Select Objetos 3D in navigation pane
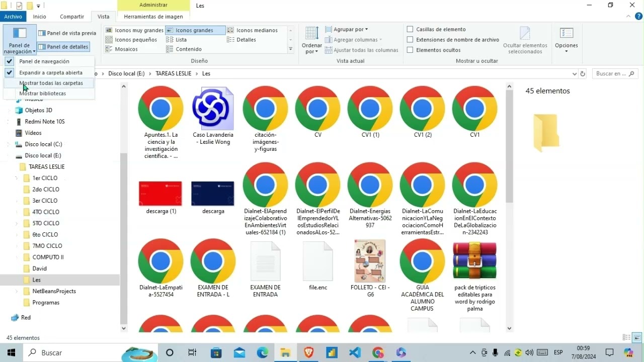This screenshot has width=644, height=362. pos(38,110)
